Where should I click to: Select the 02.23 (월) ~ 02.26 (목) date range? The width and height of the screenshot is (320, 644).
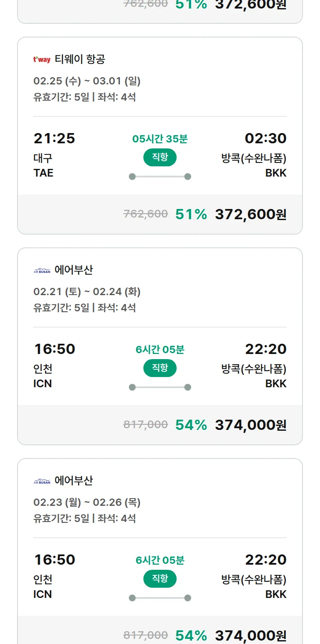click(87, 502)
